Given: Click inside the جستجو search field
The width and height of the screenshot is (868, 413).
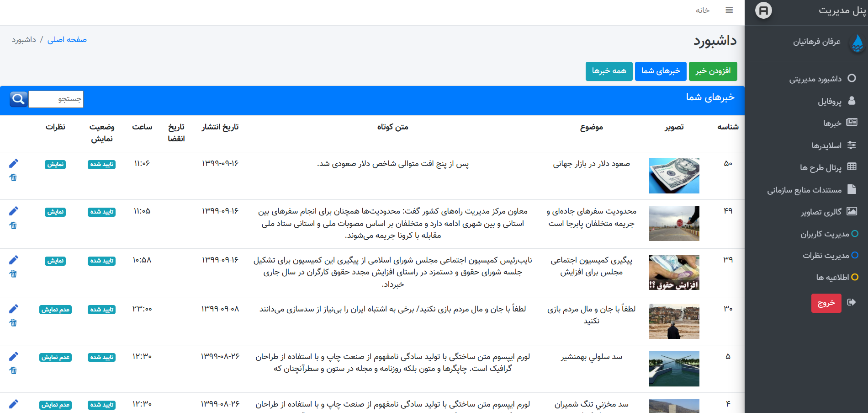Looking at the screenshot, I should tap(56, 99).
